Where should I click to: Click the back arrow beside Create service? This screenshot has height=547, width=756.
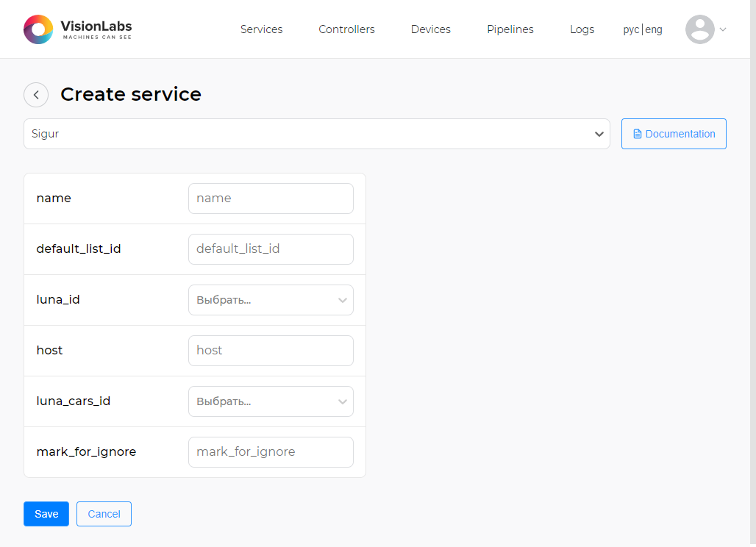[36, 95]
